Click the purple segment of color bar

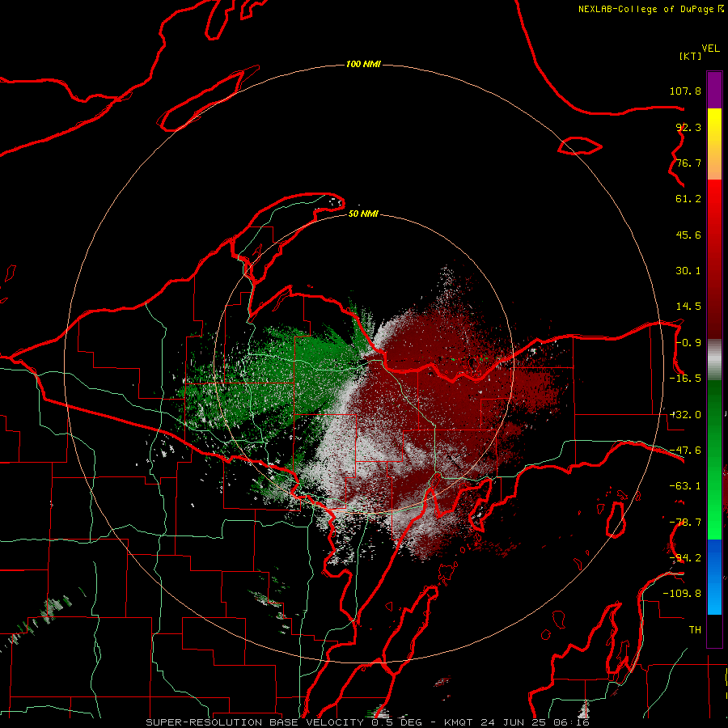coord(714,90)
